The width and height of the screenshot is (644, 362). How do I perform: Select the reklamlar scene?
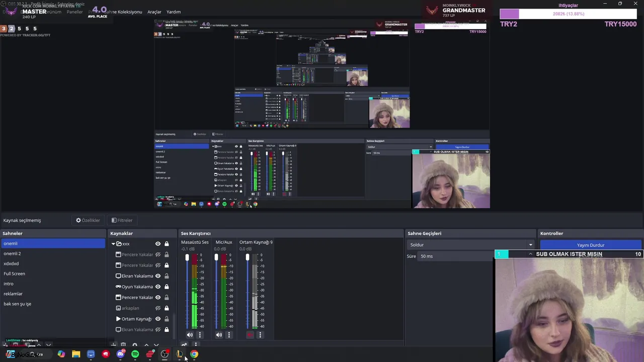(x=53, y=294)
